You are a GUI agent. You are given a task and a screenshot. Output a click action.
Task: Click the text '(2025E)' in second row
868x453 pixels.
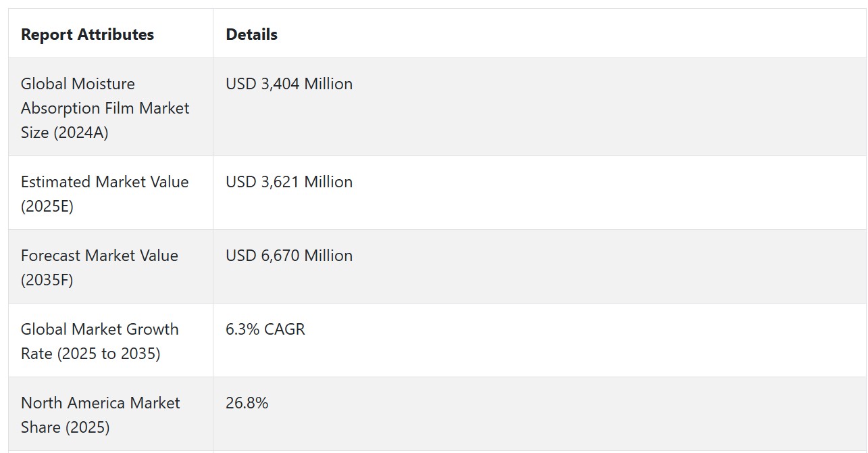(47, 206)
